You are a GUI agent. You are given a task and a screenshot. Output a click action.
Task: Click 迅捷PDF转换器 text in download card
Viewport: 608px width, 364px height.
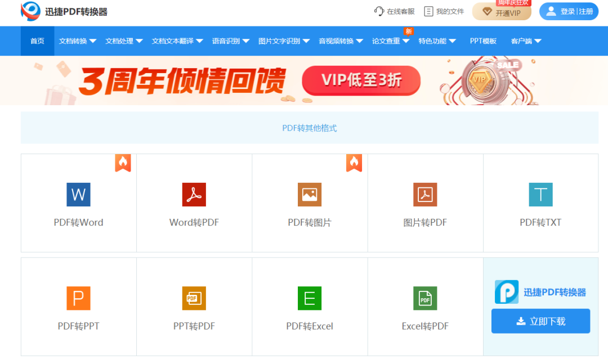coord(555,293)
